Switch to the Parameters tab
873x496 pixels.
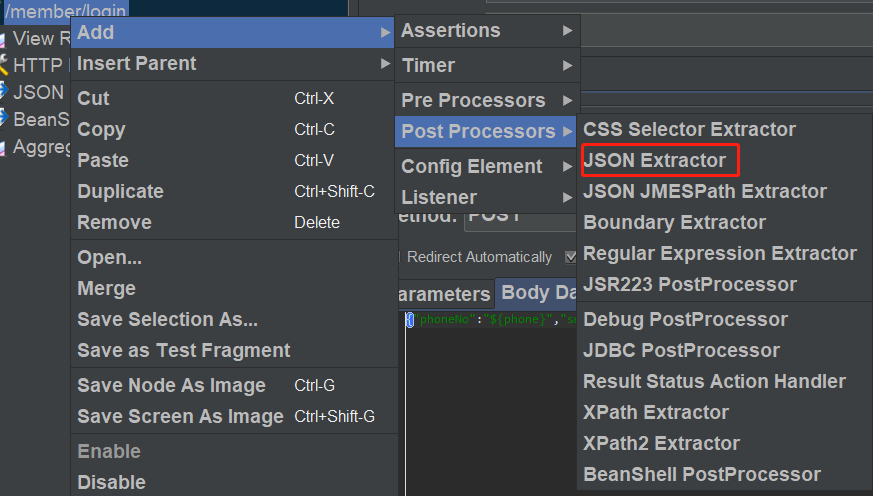pyautogui.click(x=444, y=294)
